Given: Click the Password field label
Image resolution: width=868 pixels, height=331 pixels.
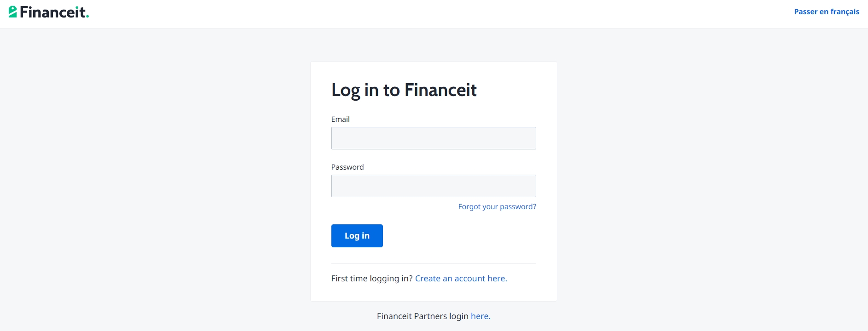Looking at the screenshot, I should 347,167.
